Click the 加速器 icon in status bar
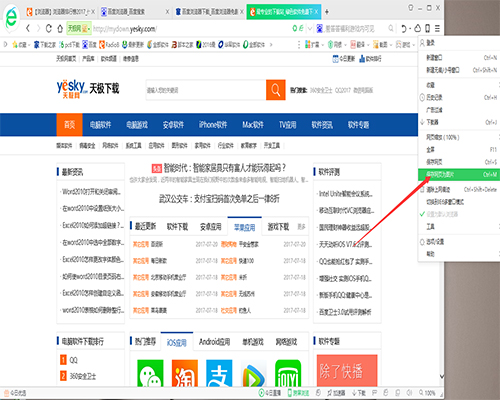500x400 pixels. [x=336, y=393]
